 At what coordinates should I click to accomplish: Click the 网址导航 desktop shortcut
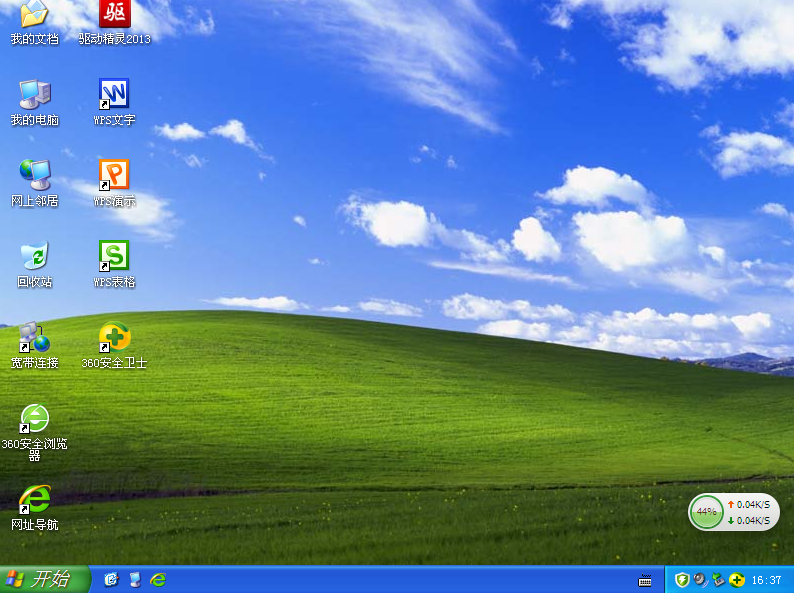pos(34,500)
